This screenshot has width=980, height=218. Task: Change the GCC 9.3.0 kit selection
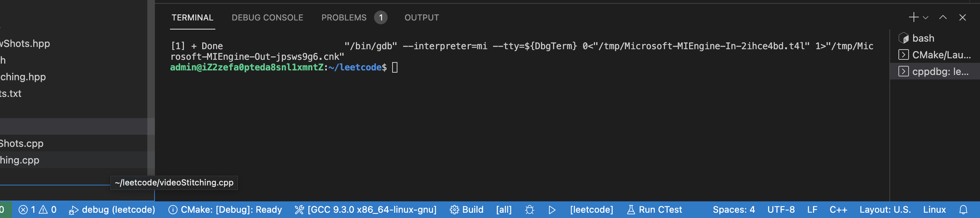tap(366, 210)
